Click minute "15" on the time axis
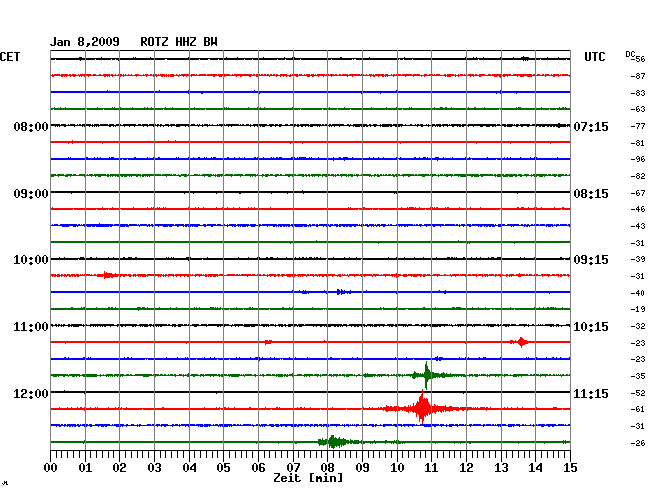 click(x=570, y=467)
